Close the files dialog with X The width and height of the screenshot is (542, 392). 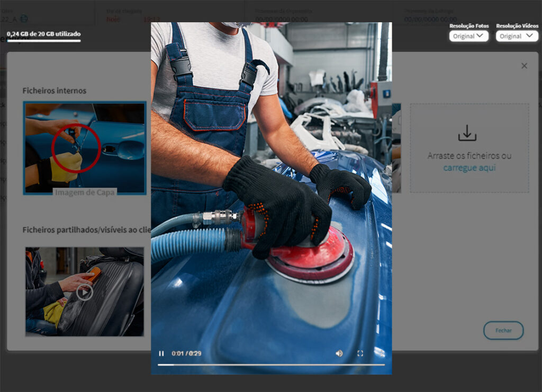click(524, 66)
